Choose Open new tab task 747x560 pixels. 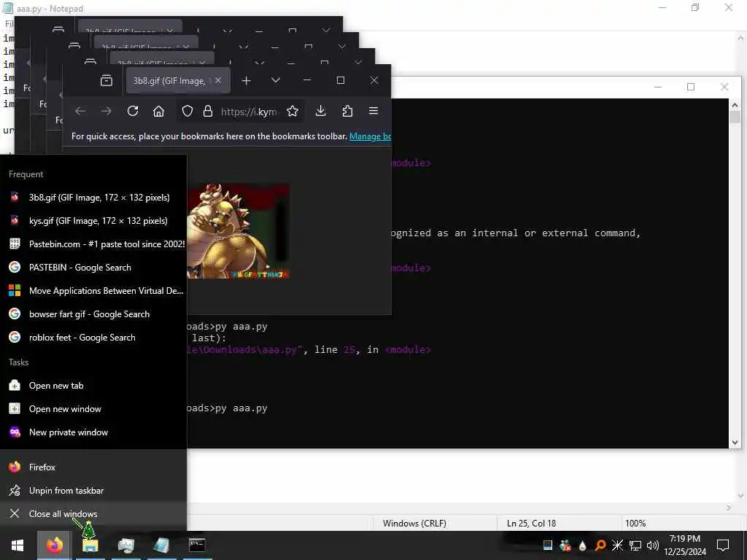[x=93, y=385]
